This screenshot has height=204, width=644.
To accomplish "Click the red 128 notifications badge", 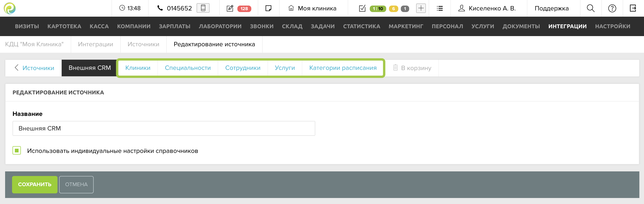I will click(244, 9).
